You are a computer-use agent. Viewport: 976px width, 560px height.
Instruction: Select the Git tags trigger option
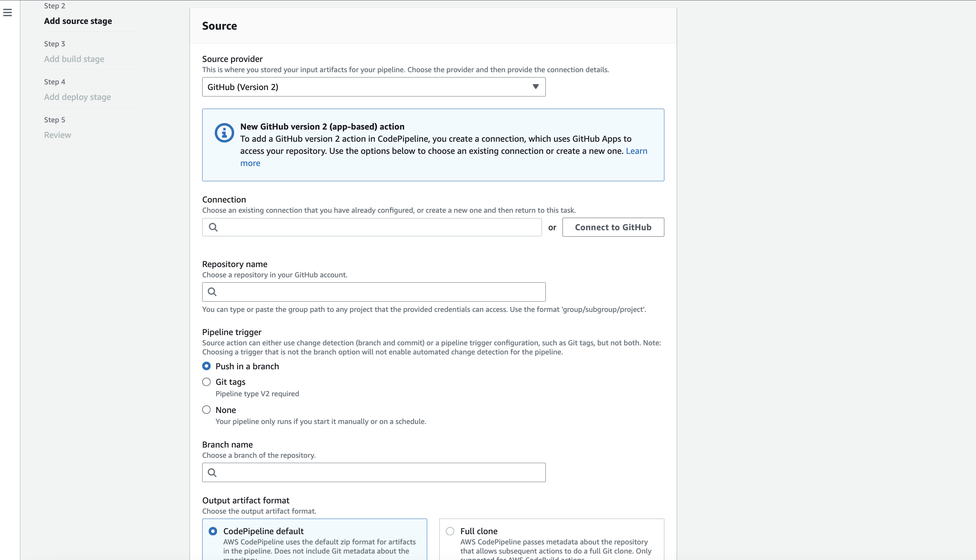click(x=207, y=382)
